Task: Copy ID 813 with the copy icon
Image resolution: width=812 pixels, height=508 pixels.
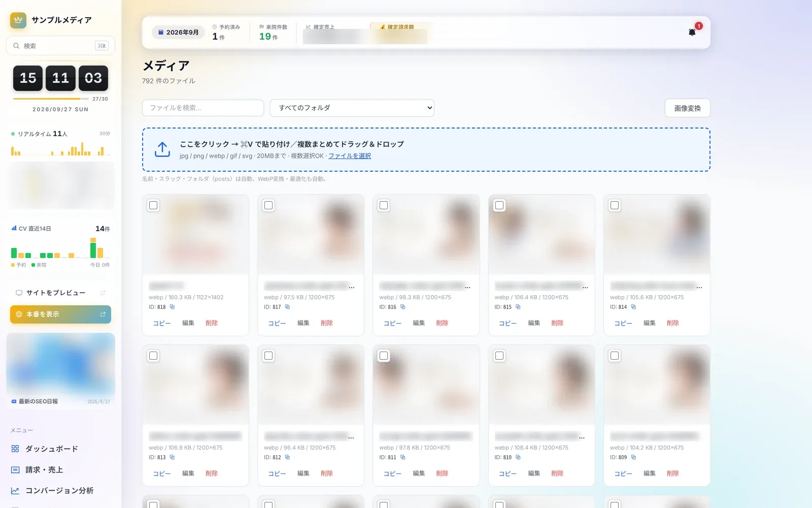Action: (172, 457)
